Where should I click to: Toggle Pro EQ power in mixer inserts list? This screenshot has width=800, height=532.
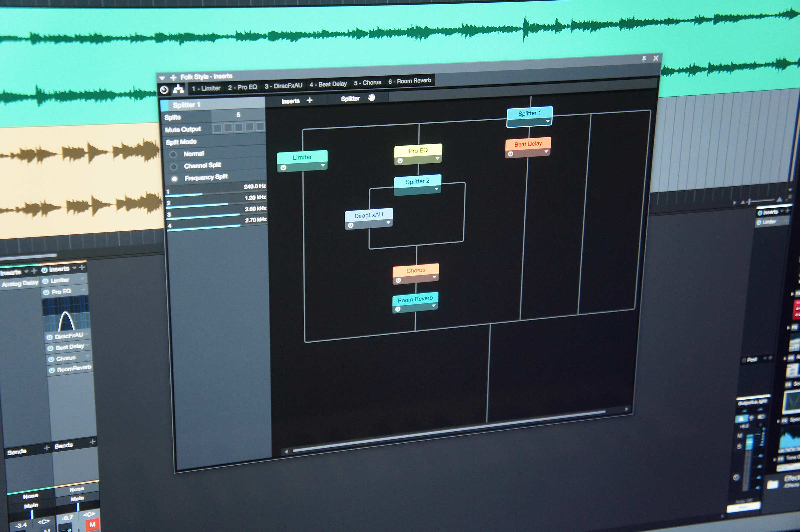[46, 292]
